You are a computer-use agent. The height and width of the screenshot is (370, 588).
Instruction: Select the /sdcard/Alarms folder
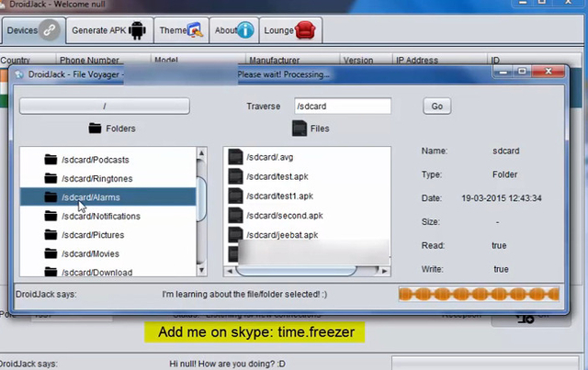[x=108, y=196]
